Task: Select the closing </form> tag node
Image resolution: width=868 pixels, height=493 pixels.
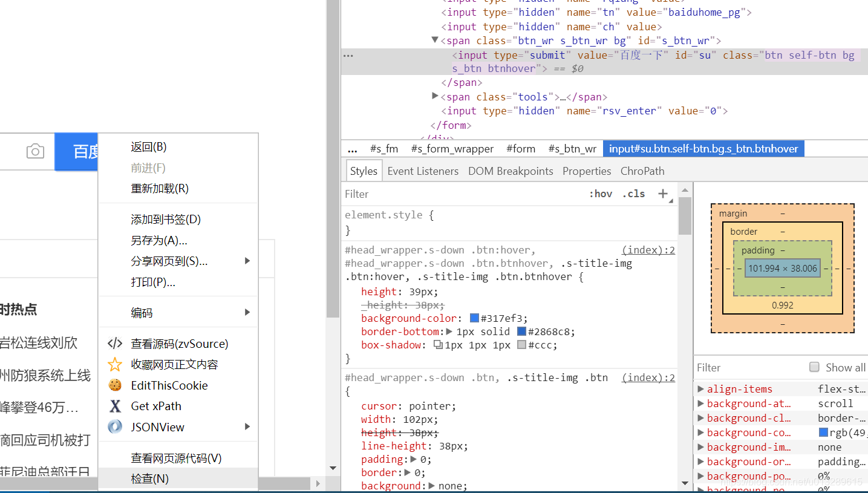Action: tap(451, 125)
